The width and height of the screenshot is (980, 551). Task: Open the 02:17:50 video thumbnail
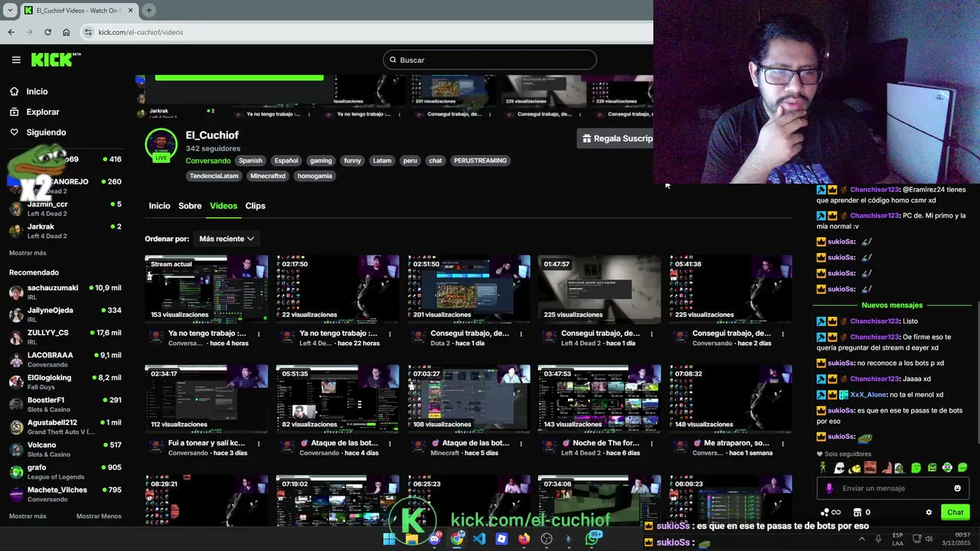click(x=338, y=290)
